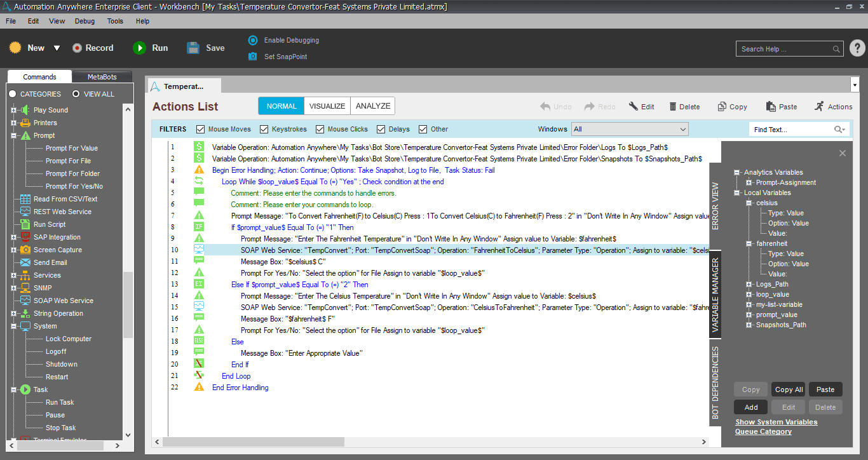Viewport: 868px width, 460px height.
Task: Click the Search Help magnifier icon
Action: tap(836, 49)
